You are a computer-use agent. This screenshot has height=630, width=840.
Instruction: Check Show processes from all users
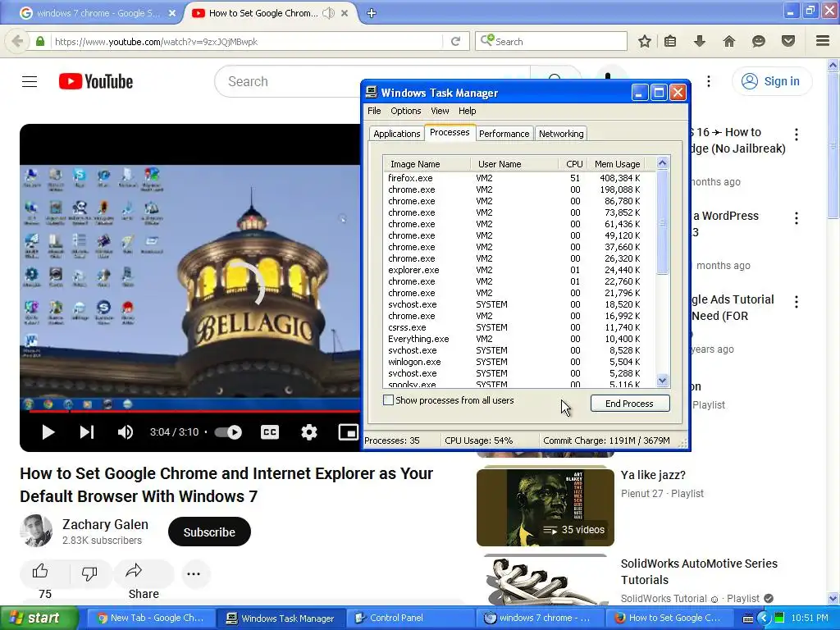click(388, 400)
